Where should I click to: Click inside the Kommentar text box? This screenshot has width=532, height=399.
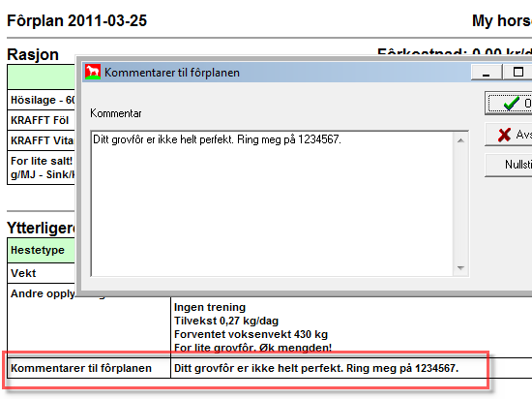point(273,203)
